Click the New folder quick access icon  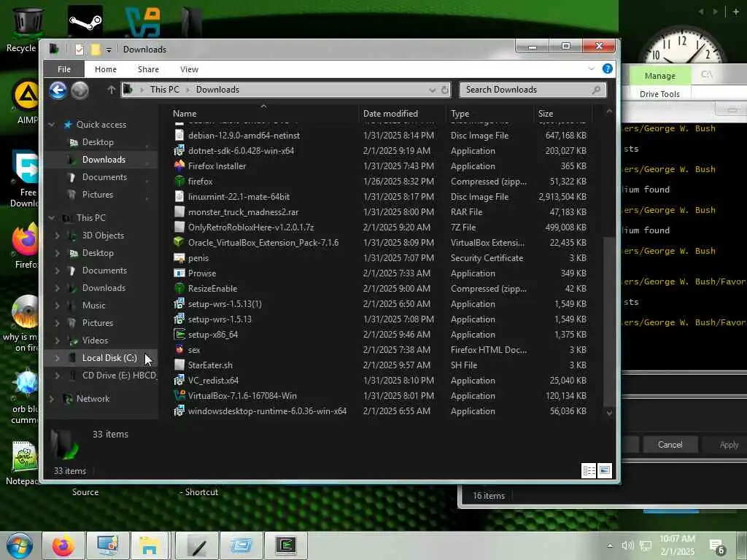pos(96,50)
